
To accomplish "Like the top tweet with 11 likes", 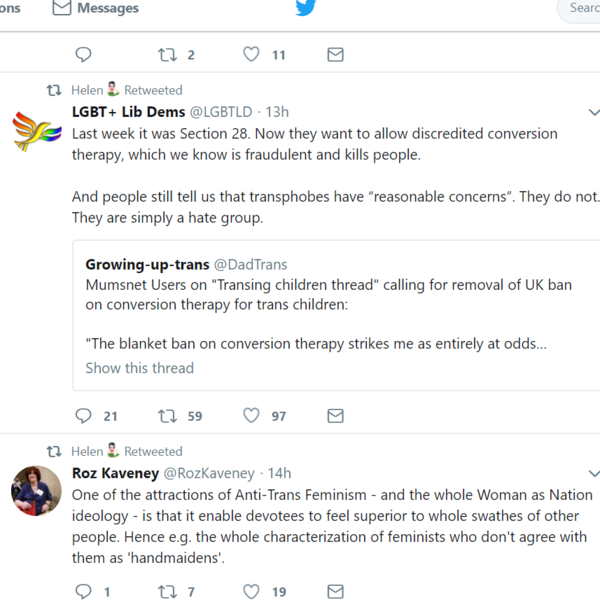I will (252, 55).
